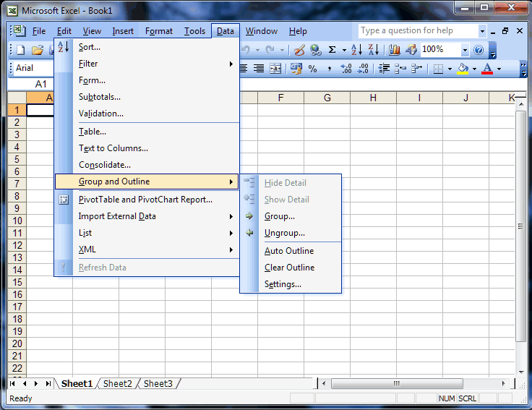This screenshot has width=532, height=410.
Task: Click the Insert Hyperlink globe icon
Action: pyautogui.click(x=316, y=50)
